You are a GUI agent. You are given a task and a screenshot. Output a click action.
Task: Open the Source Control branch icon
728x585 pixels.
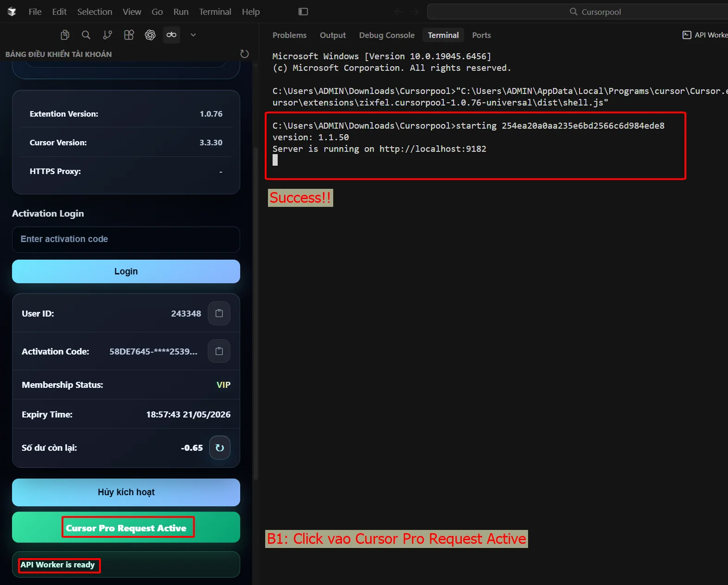point(107,35)
